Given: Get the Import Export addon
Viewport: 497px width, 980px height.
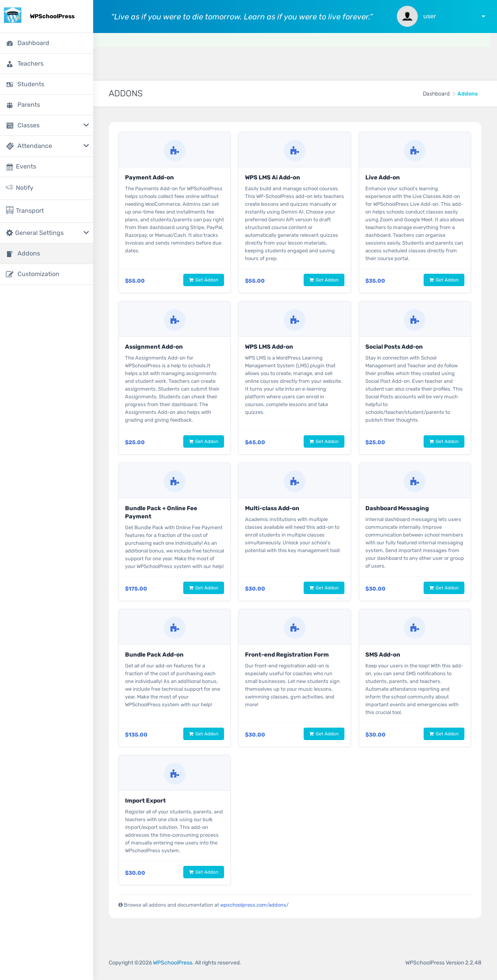Looking at the screenshot, I should 203,872.
